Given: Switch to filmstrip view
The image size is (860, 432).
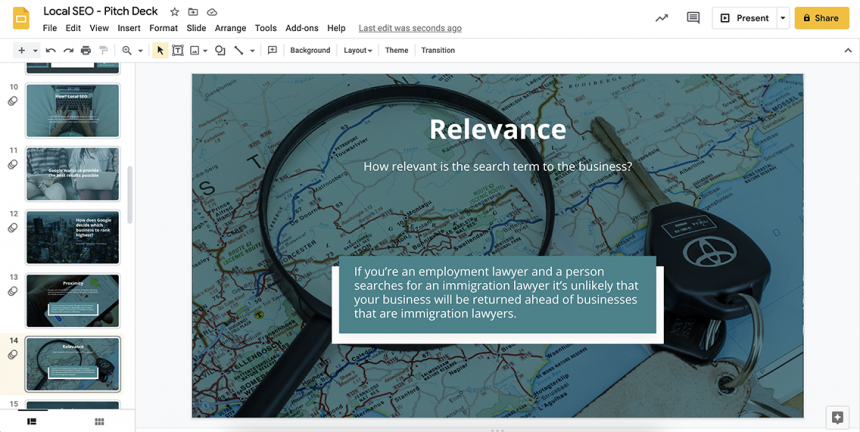Looking at the screenshot, I should click(31, 422).
